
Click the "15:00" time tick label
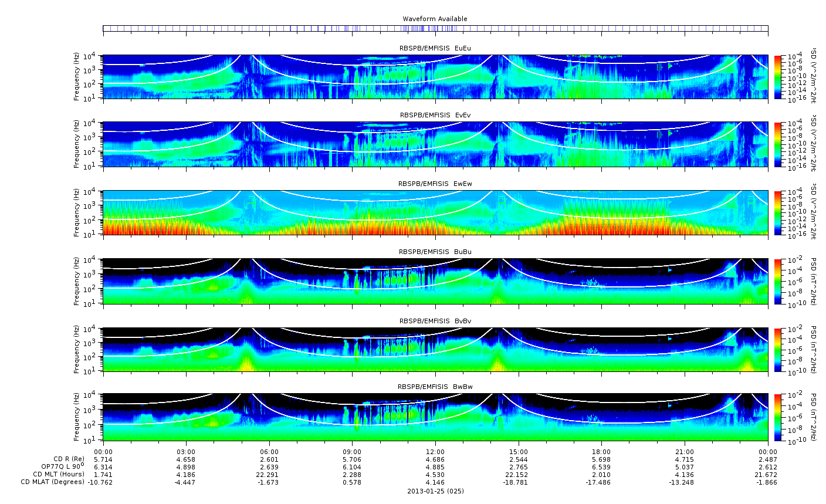click(x=519, y=452)
